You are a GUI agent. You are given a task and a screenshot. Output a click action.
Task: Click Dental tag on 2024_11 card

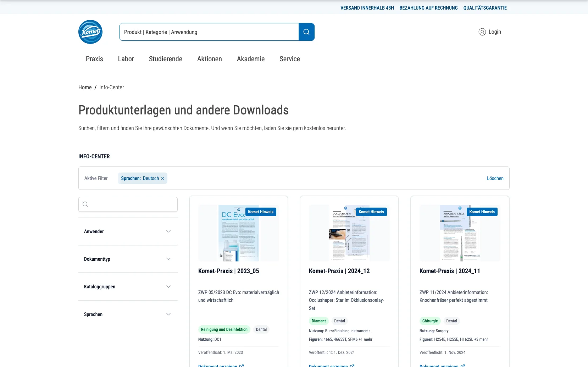click(x=451, y=321)
